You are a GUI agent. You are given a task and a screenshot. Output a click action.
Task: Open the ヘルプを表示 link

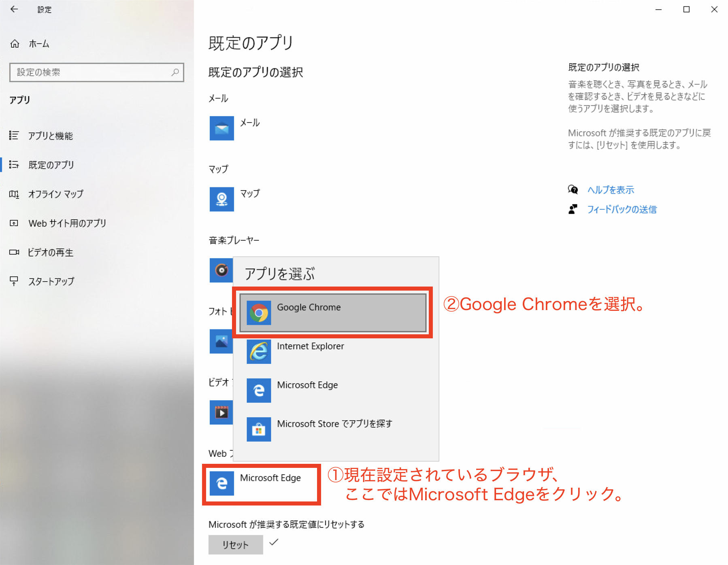click(x=611, y=189)
